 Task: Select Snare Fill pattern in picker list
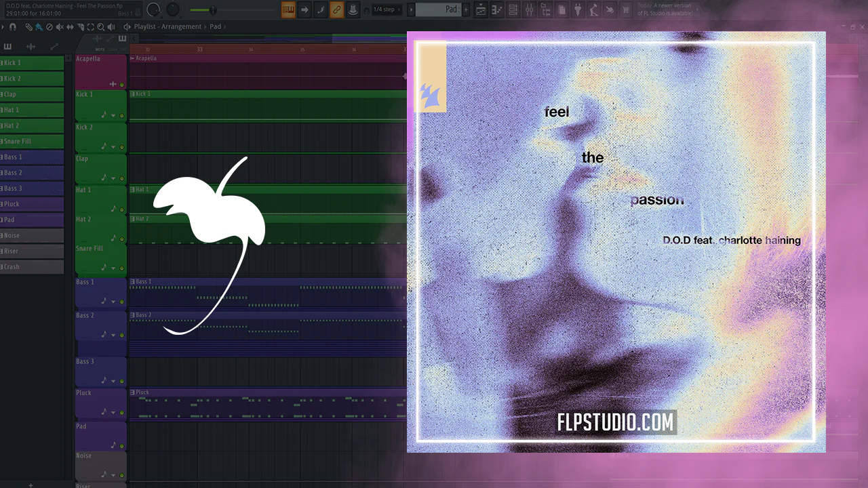(x=32, y=142)
